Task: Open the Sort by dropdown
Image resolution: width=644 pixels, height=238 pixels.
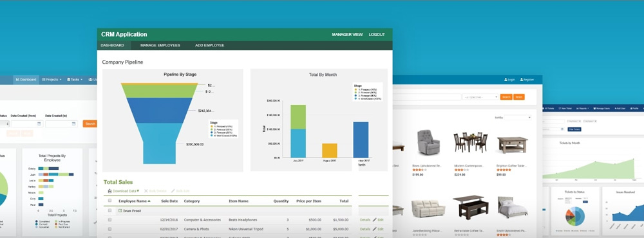Action: coord(518,118)
